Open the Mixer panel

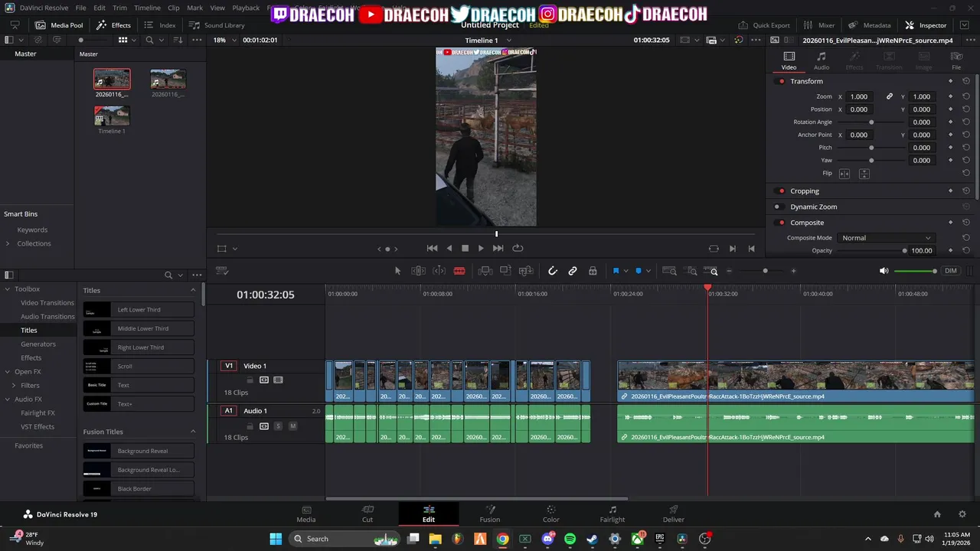click(819, 25)
